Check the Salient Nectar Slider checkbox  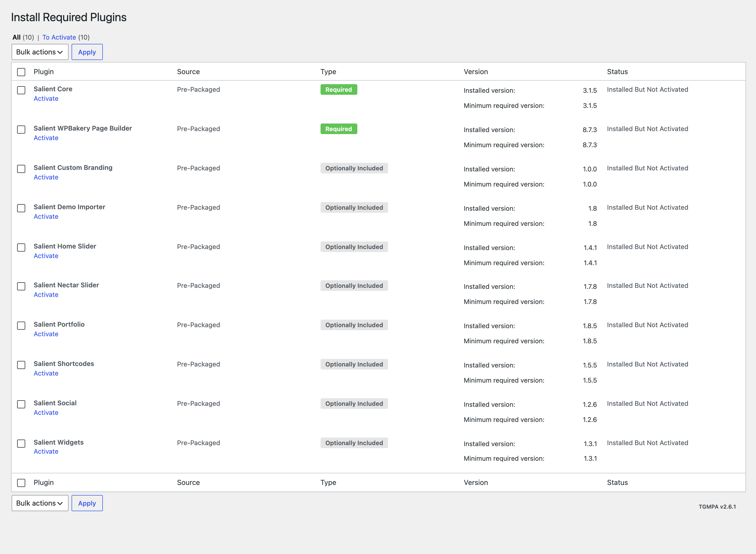pos(21,286)
